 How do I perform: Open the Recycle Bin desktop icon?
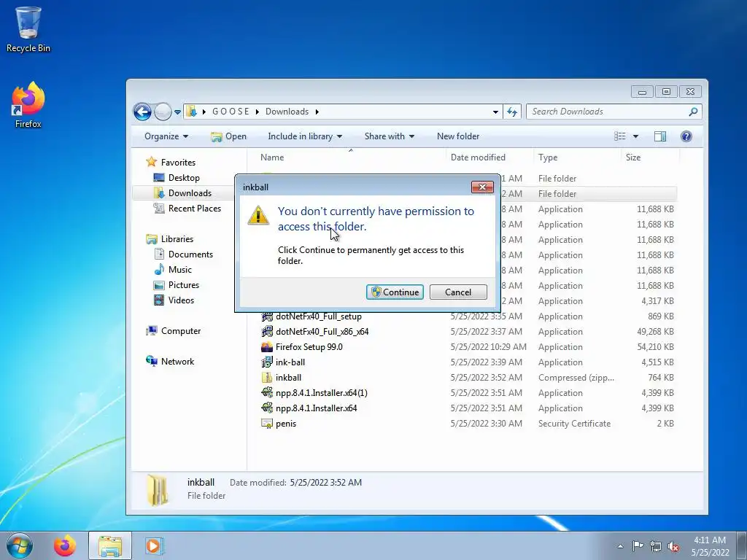click(x=28, y=28)
